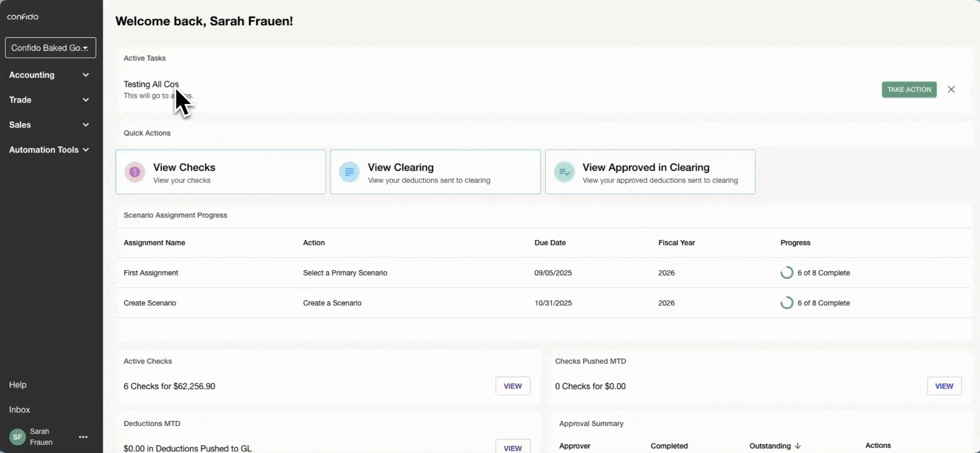Open the Confido Baked Goods company dropdown
This screenshot has width=980, height=453.
pos(50,48)
